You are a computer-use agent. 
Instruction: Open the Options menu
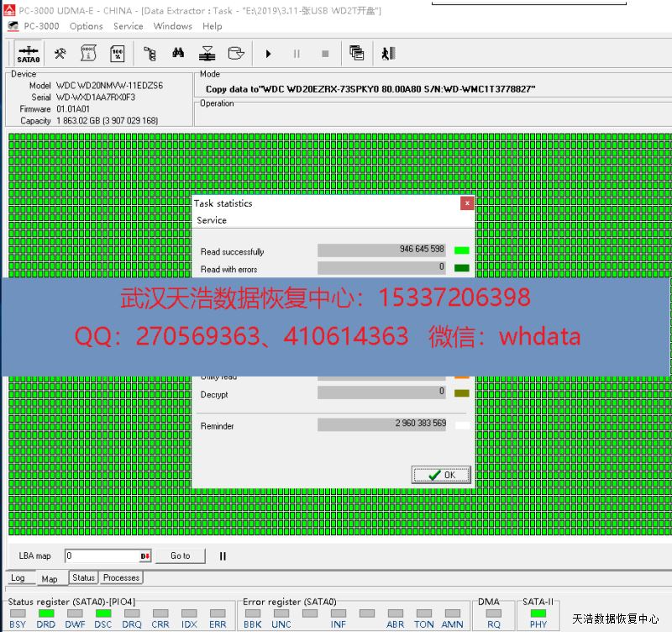[86, 26]
